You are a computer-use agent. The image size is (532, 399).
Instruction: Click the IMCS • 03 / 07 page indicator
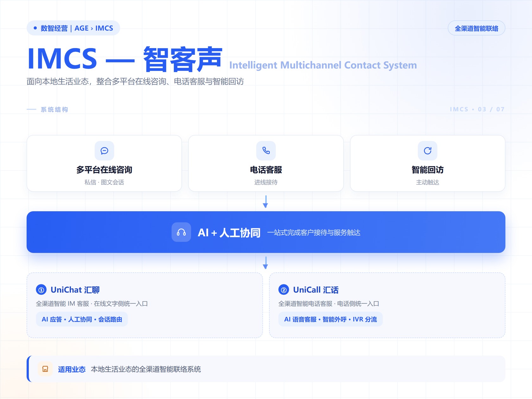tap(477, 109)
